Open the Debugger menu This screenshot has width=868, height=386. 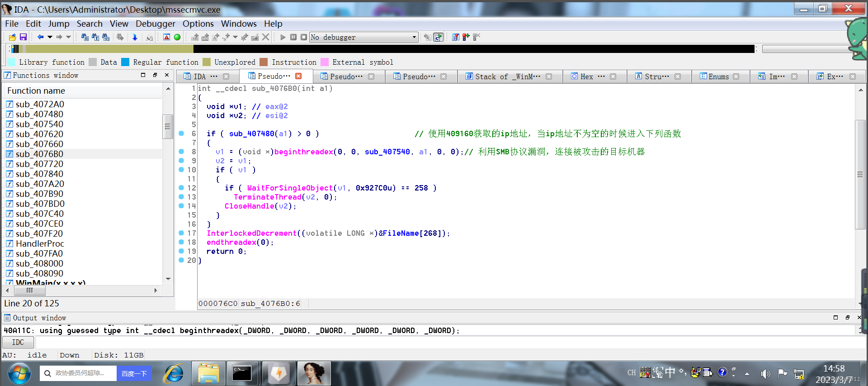point(155,24)
